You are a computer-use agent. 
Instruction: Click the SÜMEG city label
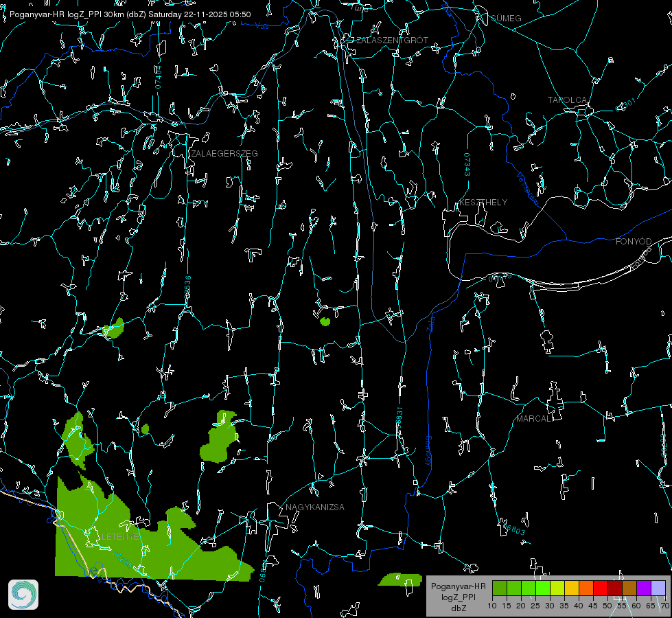tap(506, 18)
